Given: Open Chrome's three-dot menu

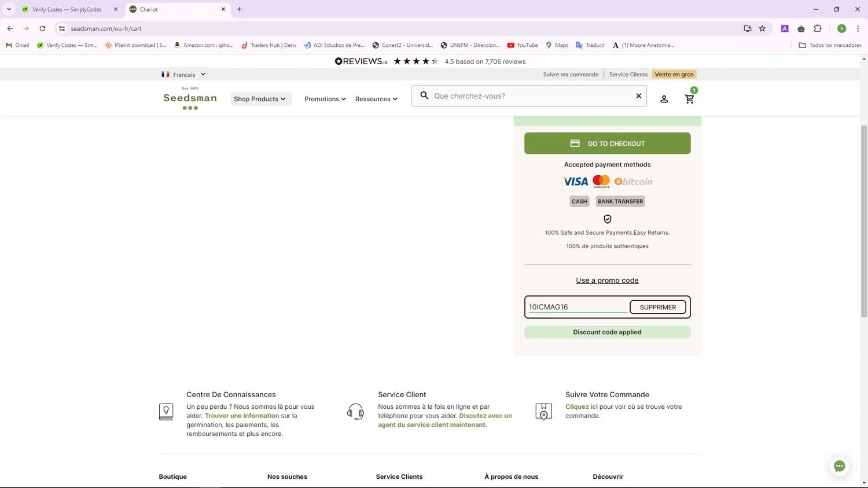Looking at the screenshot, I should click(x=858, y=28).
